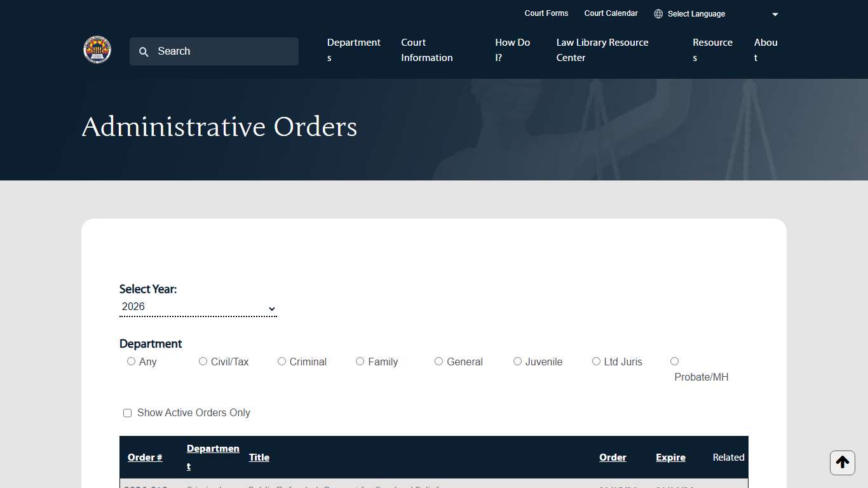Screen dimensions: 868x488
Task: Click the back-to-top arrow button
Action: click(842, 463)
